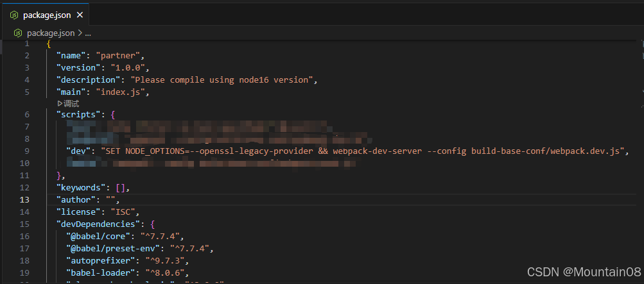The width and height of the screenshot is (644, 284).
Task: Click line number 9 in the gutter
Action: pos(27,151)
